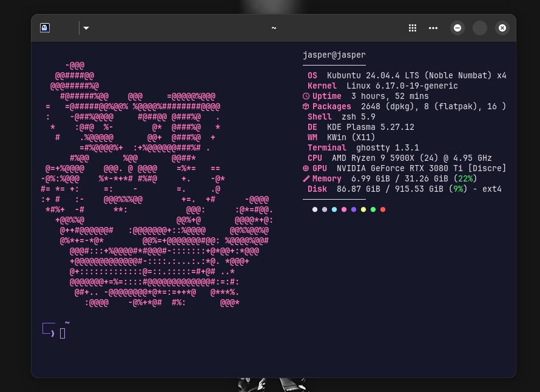This screenshot has height=392, width=540.
Task: Click the shell prompt cursor block
Action: (62, 333)
